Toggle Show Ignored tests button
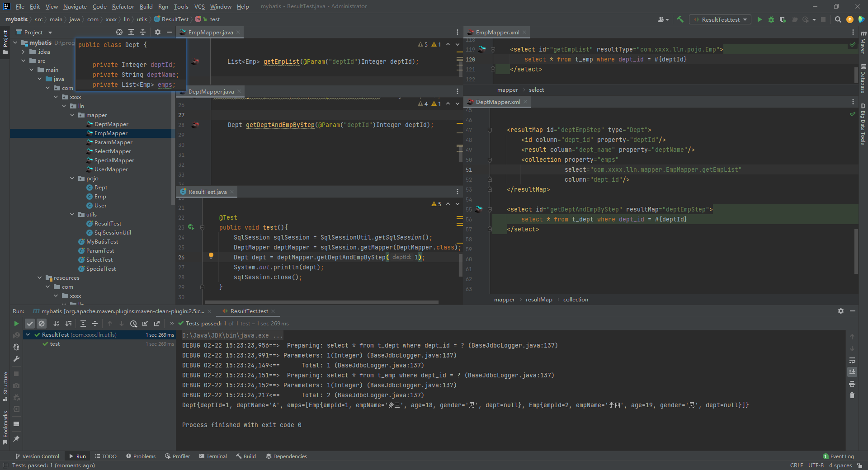 [42, 324]
